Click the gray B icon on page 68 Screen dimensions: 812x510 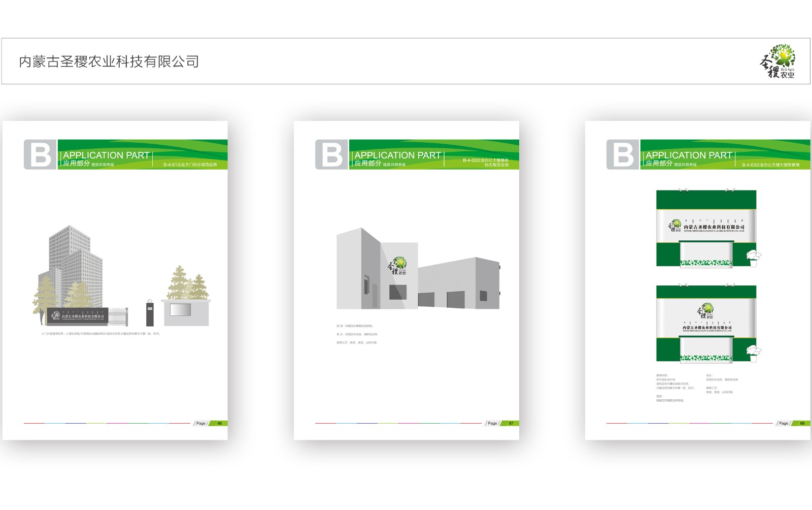point(623,154)
